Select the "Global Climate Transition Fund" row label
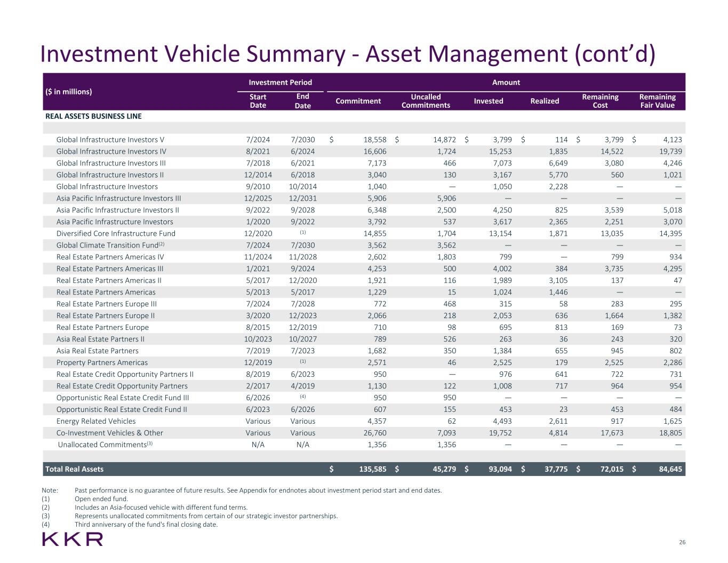 coord(110,245)
